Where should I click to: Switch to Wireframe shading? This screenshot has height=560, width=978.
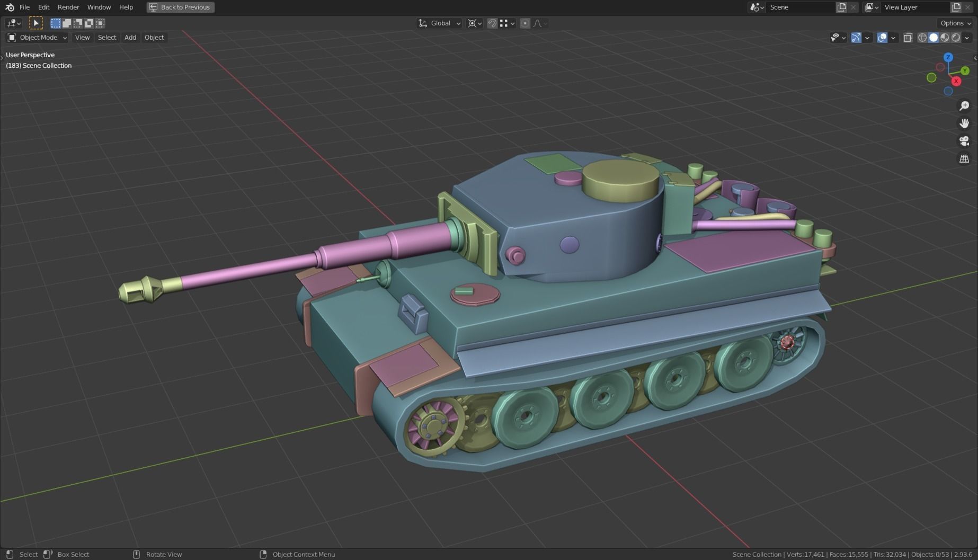[922, 38]
